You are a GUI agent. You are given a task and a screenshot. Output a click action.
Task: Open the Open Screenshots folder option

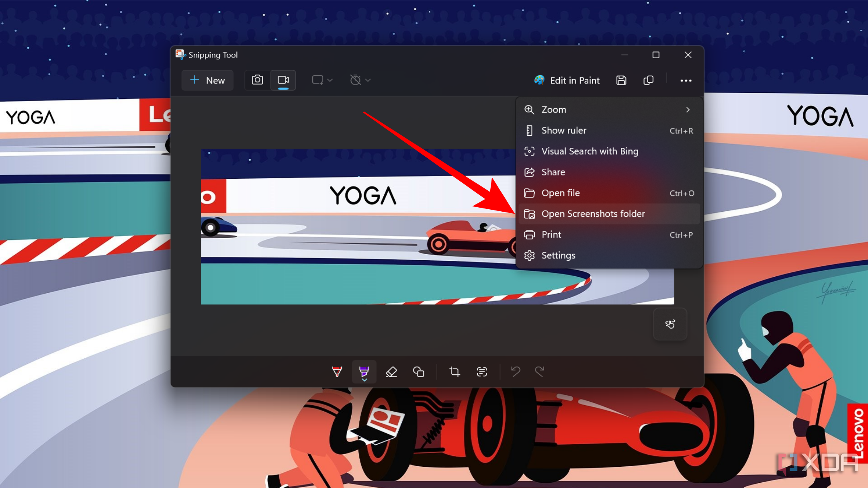click(x=593, y=213)
